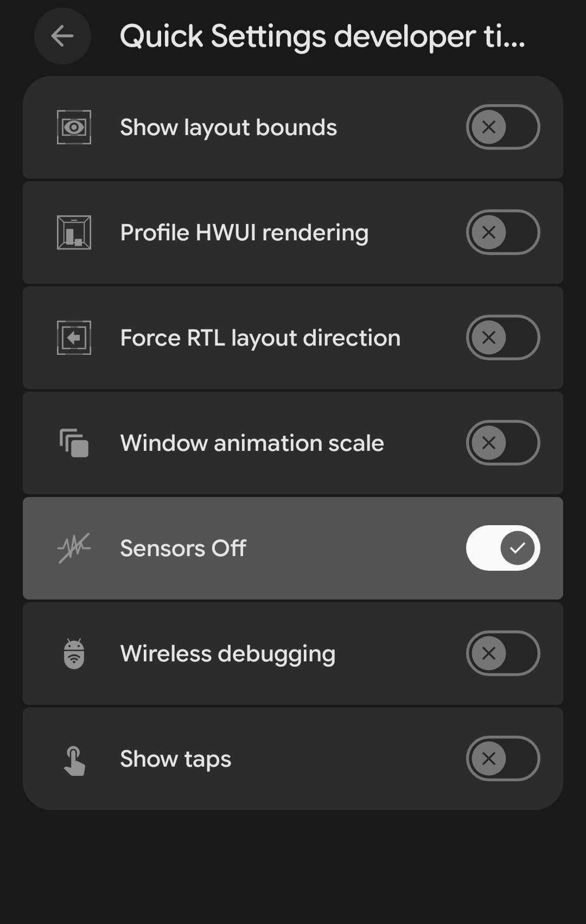Screen dimensions: 586x924
Task: Click the Force RTL layout arrow icon
Action: pyautogui.click(x=74, y=338)
